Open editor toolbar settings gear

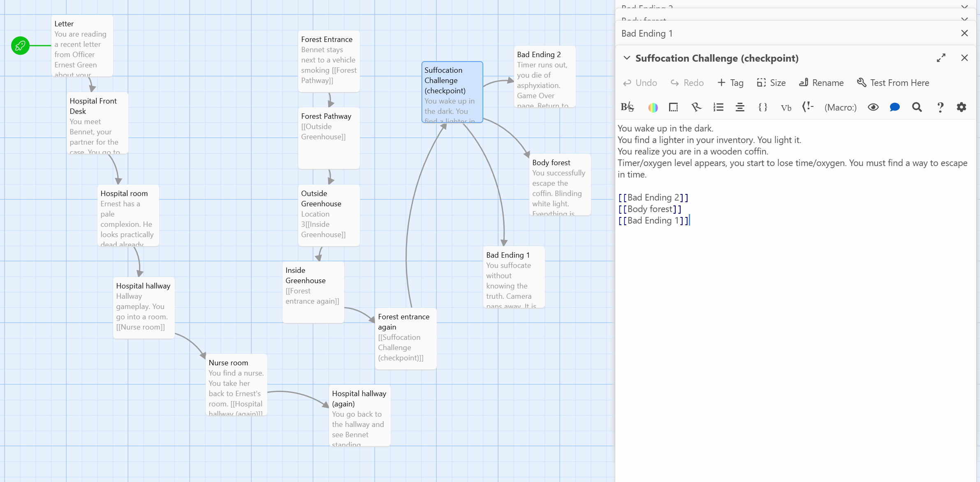click(x=961, y=107)
